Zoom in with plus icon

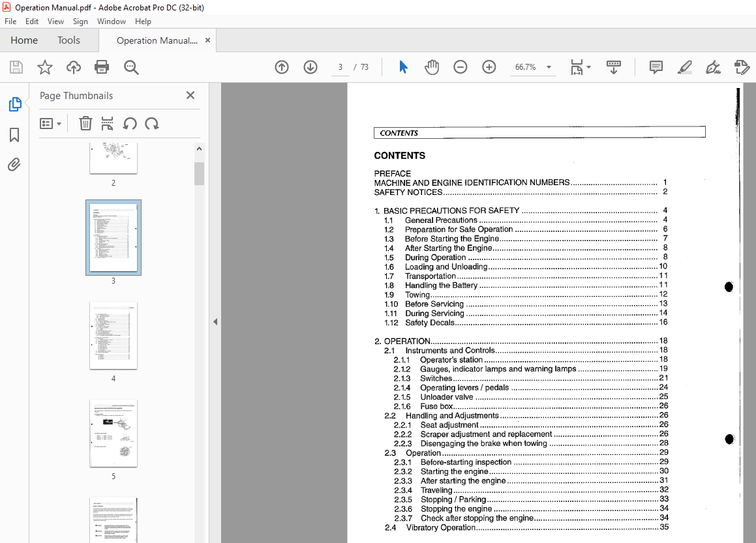pyautogui.click(x=489, y=67)
